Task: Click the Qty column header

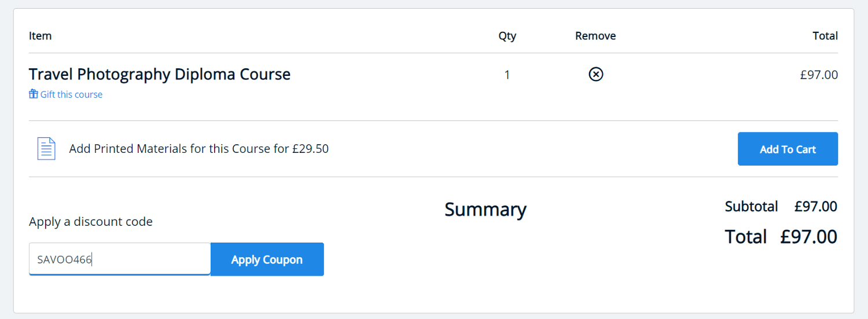Action: (507, 36)
